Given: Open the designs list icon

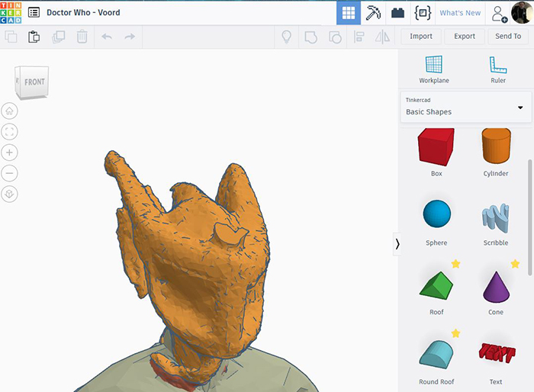Looking at the screenshot, I should tap(34, 13).
